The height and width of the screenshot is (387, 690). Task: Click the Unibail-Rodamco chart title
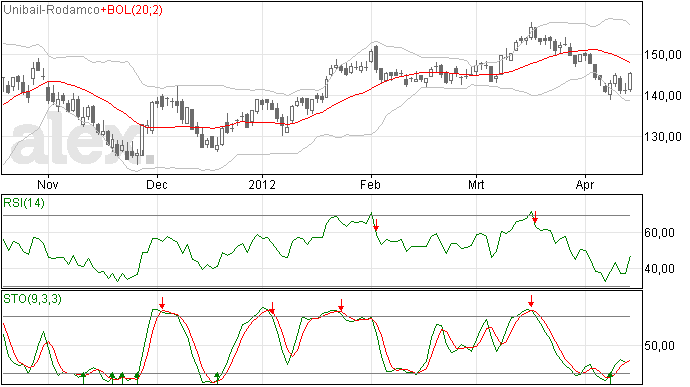coord(52,10)
